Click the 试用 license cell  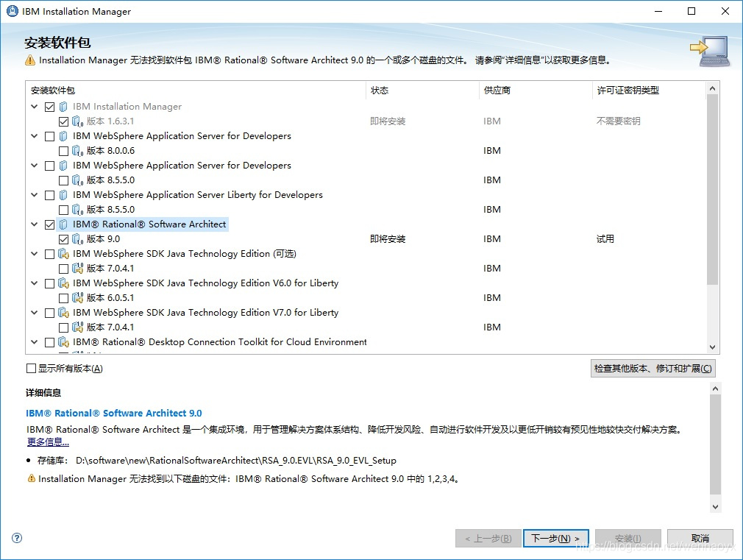605,239
